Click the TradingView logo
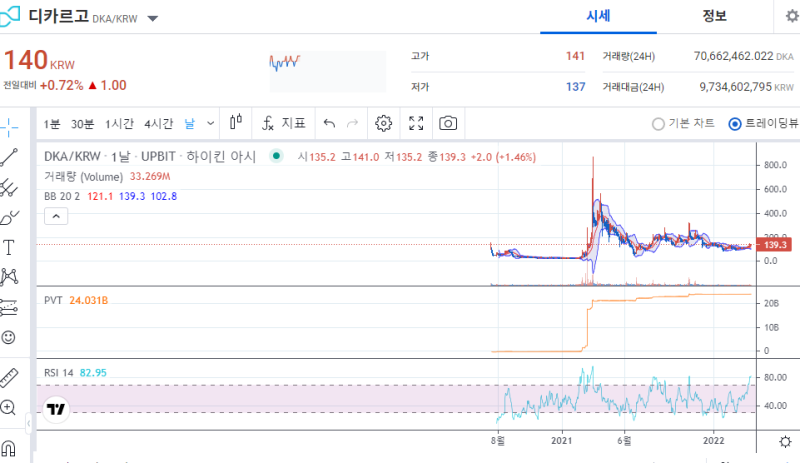Viewport: 800px width, 463px height. pyautogui.click(x=56, y=409)
